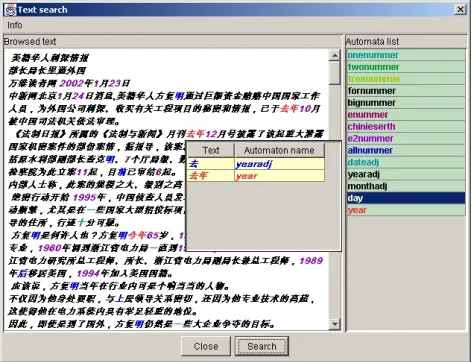Click the Search button

[x=262, y=346]
